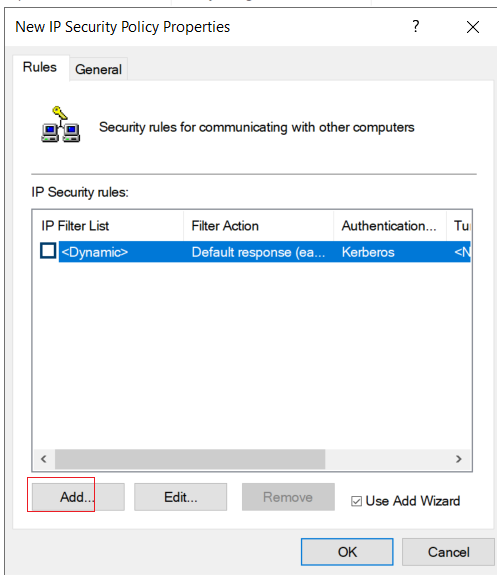Close the IP Security Policy dialog
The width and height of the screenshot is (497, 575).
[473, 27]
